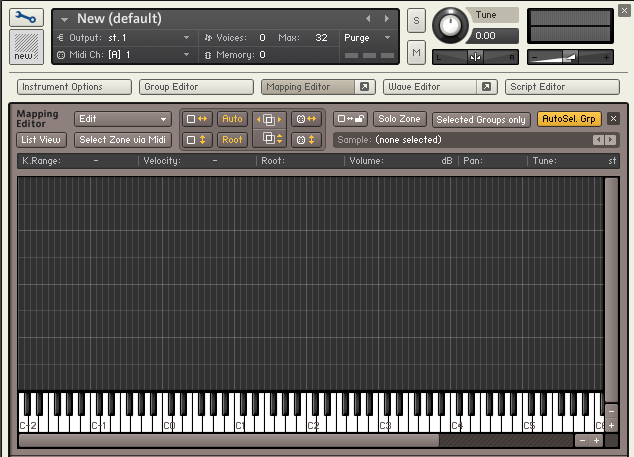Click the next instrument arrow in header
Image resolution: width=634 pixels, height=457 pixels.
pos(387,19)
